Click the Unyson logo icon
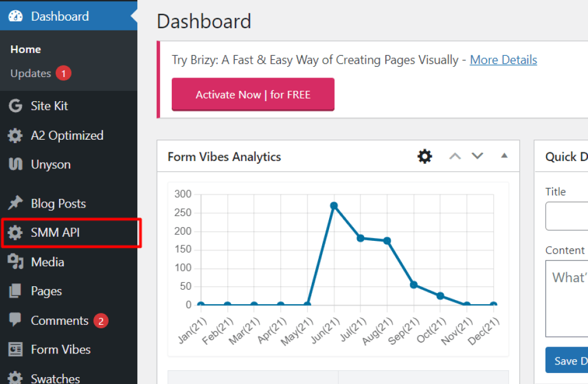588x384 pixels. click(16, 164)
